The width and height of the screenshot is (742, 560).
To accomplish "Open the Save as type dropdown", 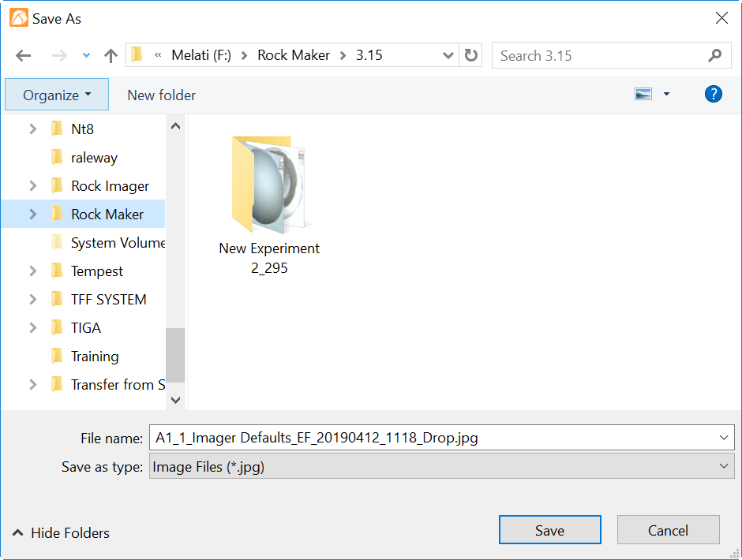I will 723,466.
